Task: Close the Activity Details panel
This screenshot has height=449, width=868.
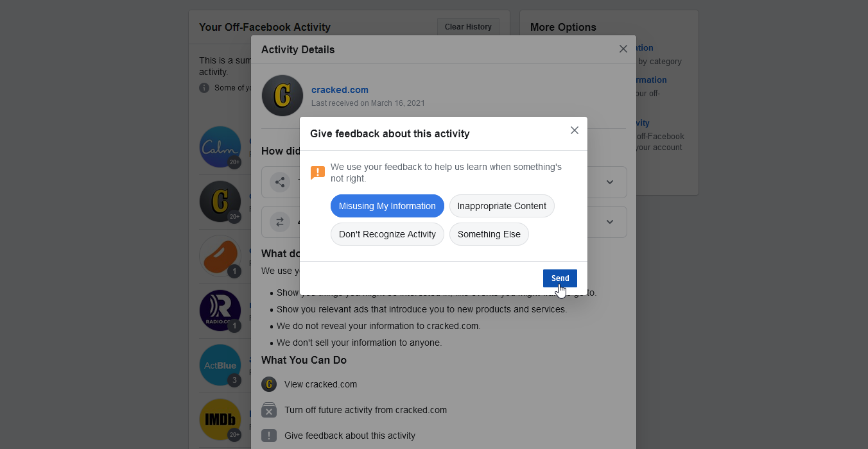Action: 623,49
